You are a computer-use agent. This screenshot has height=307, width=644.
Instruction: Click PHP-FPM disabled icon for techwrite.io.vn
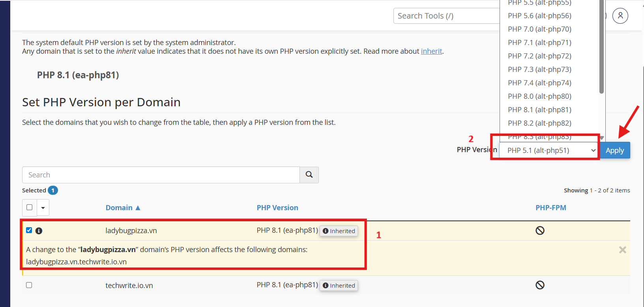(x=540, y=285)
